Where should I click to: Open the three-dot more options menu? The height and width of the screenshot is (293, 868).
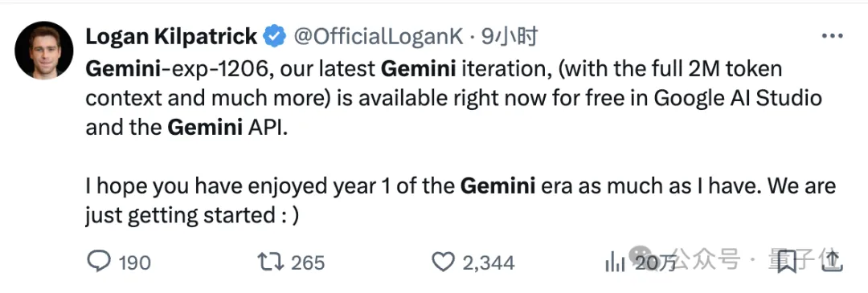tap(832, 37)
